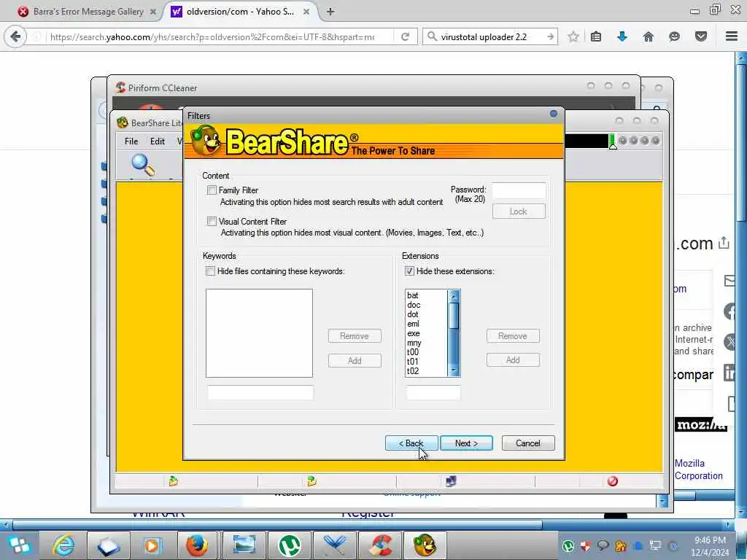747x560 pixels.
Task: Select bat in the extensions list
Action: pyautogui.click(x=413, y=295)
